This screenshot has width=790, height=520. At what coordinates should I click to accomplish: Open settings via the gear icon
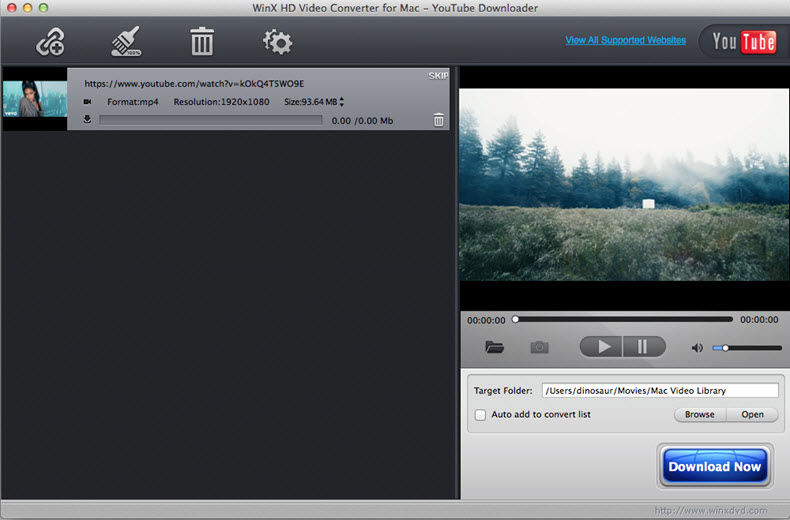point(276,42)
